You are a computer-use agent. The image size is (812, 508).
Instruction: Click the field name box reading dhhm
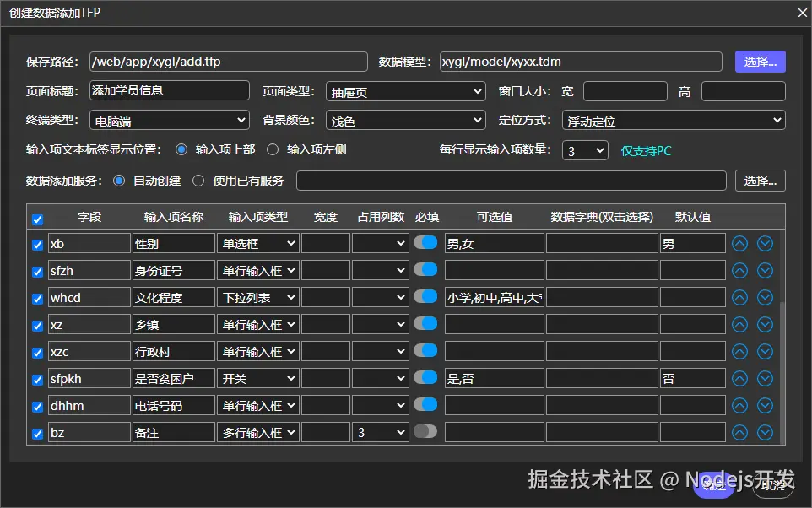89,405
